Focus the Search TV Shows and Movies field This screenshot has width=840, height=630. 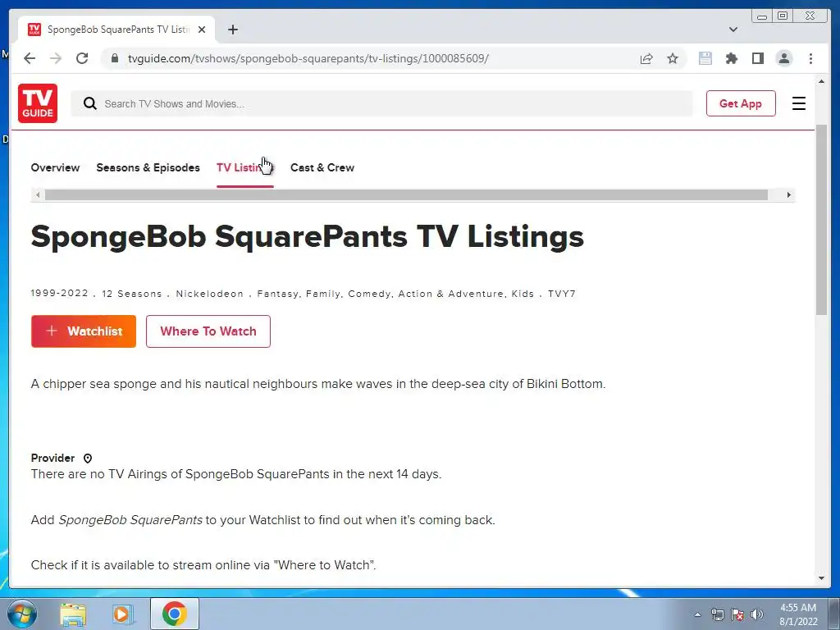[381, 103]
